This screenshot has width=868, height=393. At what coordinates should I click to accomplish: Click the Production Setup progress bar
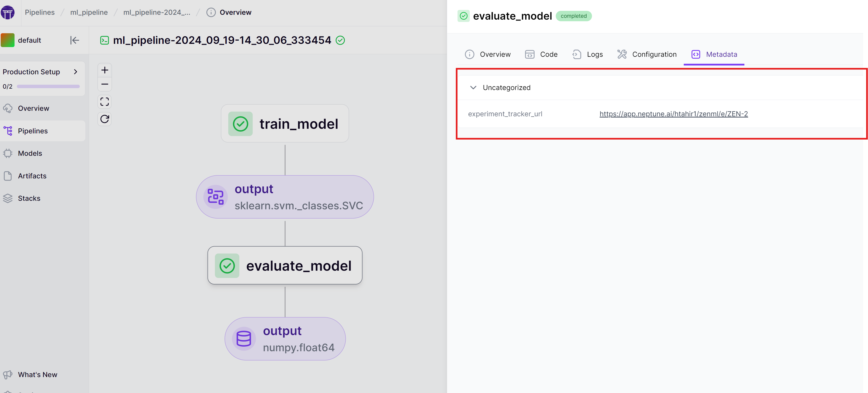(x=48, y=87)
